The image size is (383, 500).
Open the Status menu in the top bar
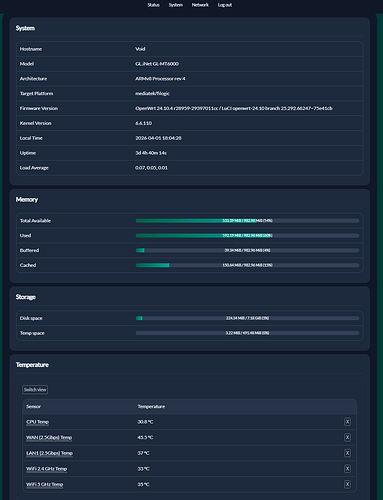click(153, 5)
